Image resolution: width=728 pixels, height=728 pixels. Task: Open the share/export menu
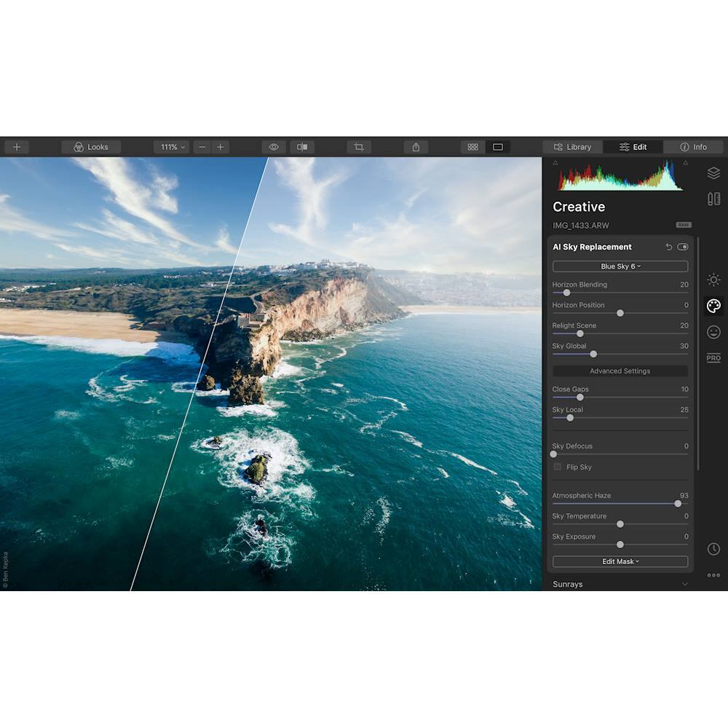click(416, 147)
